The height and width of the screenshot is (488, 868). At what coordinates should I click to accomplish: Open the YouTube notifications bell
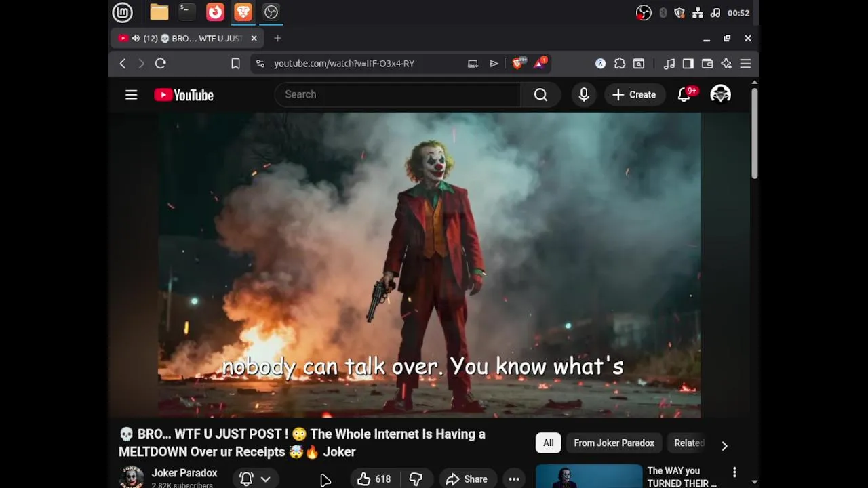pos(686,94)
